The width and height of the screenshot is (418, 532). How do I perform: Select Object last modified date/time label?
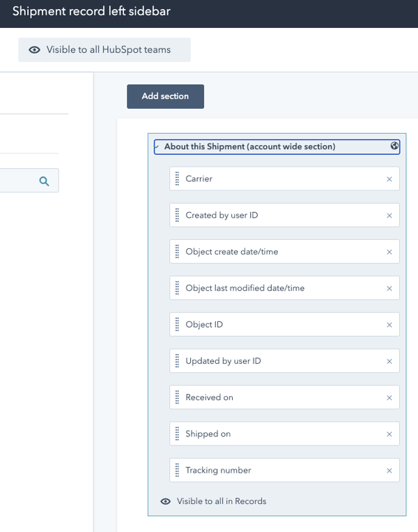point(245,288)
